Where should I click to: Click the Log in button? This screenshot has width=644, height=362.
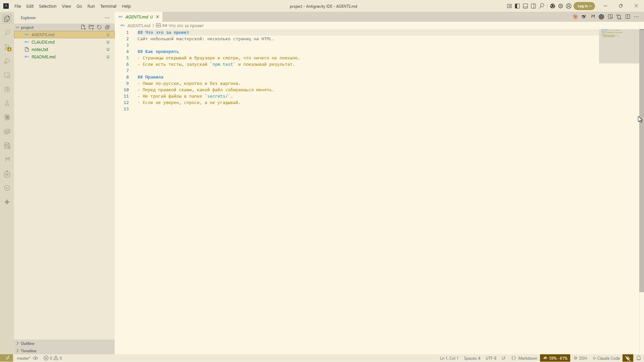584,6
